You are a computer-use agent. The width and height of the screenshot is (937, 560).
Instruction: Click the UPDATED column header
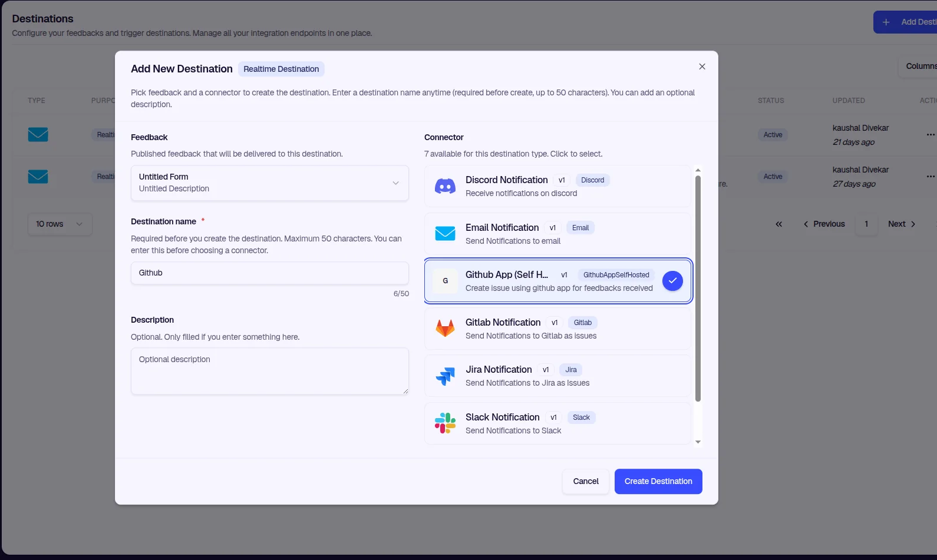tap(849, 101)
